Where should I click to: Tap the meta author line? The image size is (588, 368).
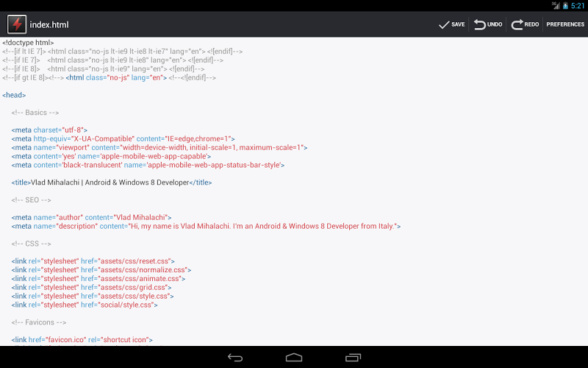pyautogui.click(x=91, y=217)
